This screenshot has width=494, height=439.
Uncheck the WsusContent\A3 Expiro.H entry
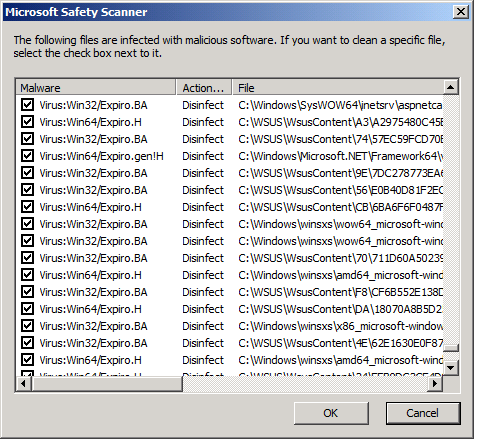pos(27,122)
